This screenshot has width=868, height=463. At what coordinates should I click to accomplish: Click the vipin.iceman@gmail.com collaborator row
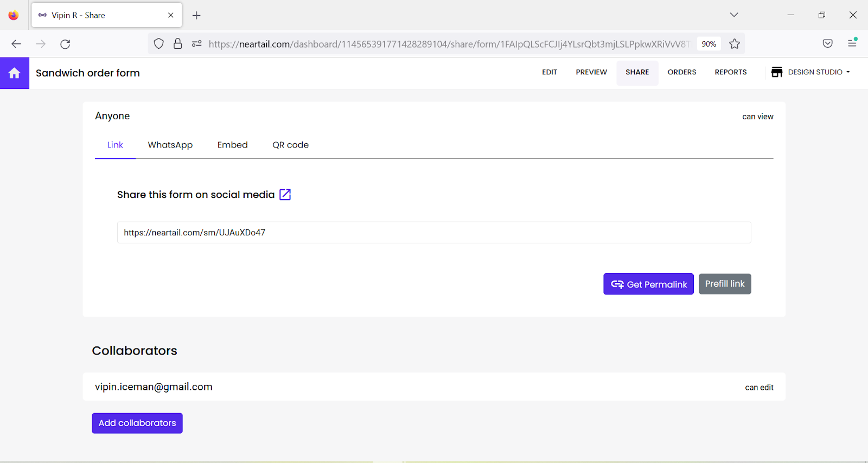(x=434, y=387)
